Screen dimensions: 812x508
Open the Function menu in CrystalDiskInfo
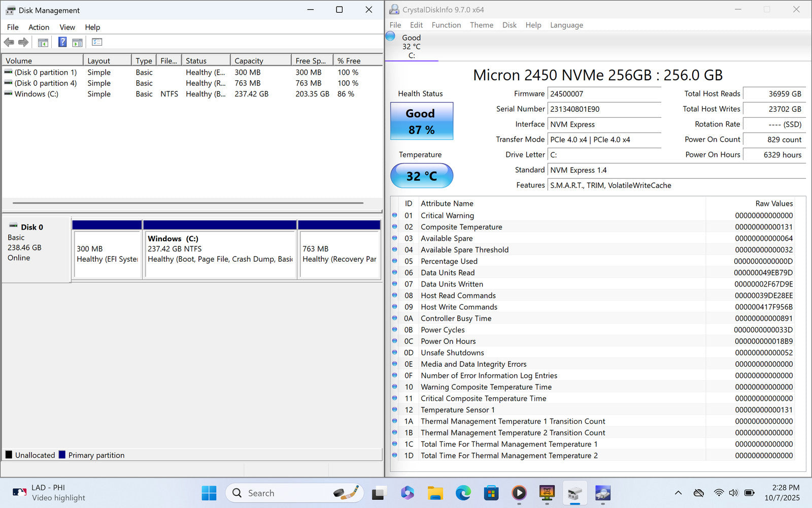click(x=446, y=25)
